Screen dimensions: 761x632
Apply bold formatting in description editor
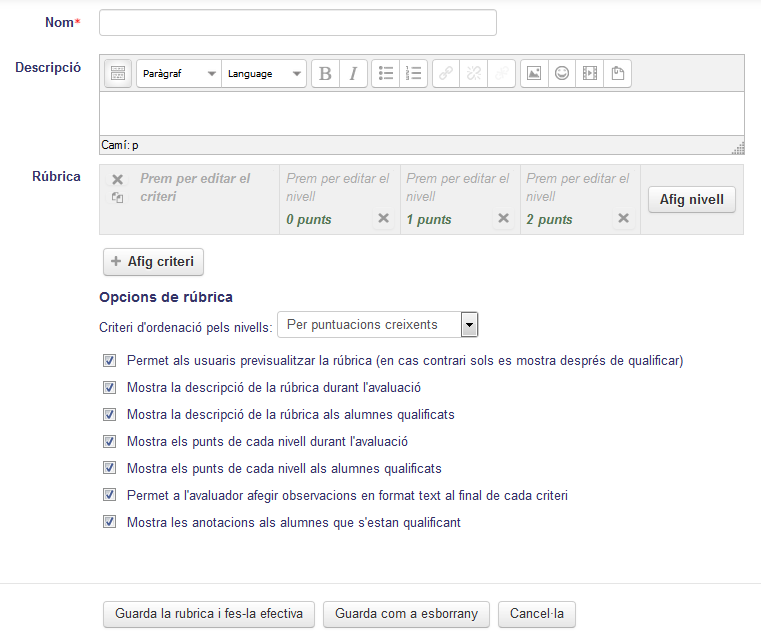[x=325, y=74]
